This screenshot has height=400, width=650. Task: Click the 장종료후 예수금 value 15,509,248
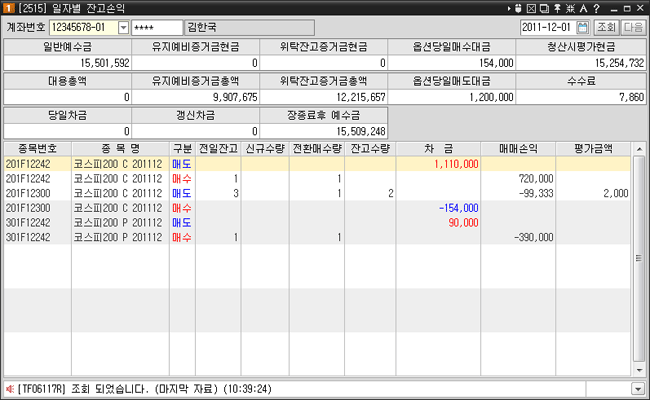click(x=361, y=131)
